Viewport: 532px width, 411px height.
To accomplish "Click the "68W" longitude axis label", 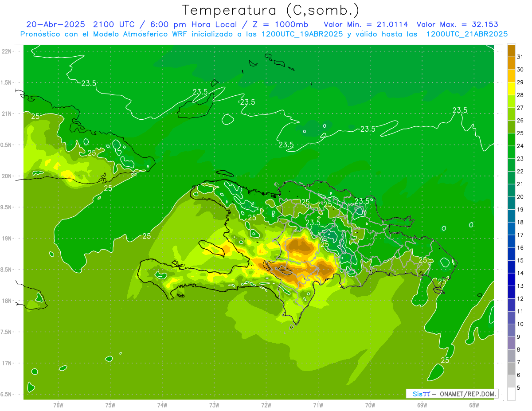I will [x=474, y=405].
